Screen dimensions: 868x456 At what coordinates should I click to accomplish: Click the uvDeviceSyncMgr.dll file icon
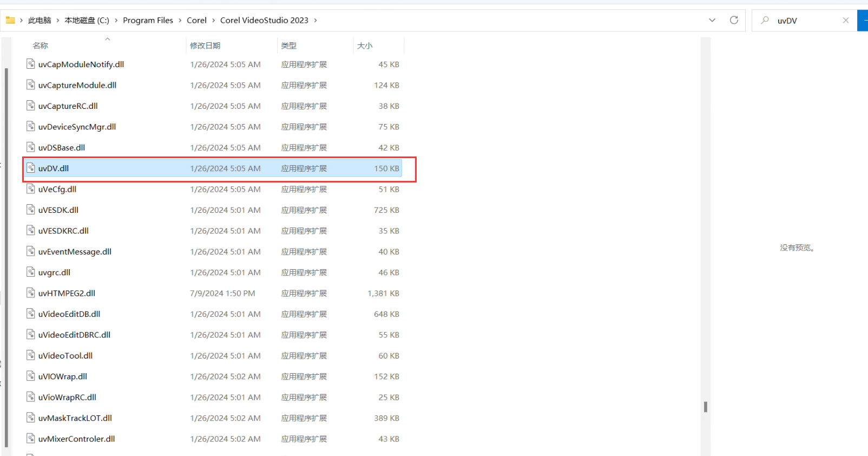(31, 126)
